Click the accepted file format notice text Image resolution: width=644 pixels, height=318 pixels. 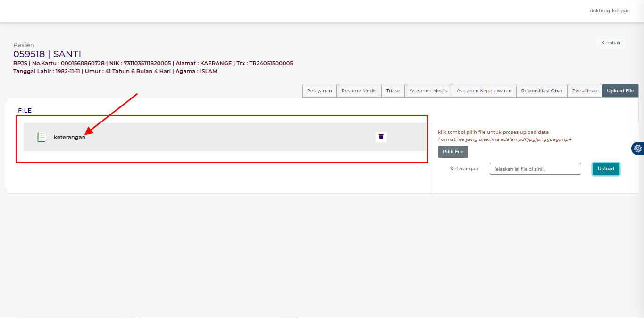coord(504,139)
